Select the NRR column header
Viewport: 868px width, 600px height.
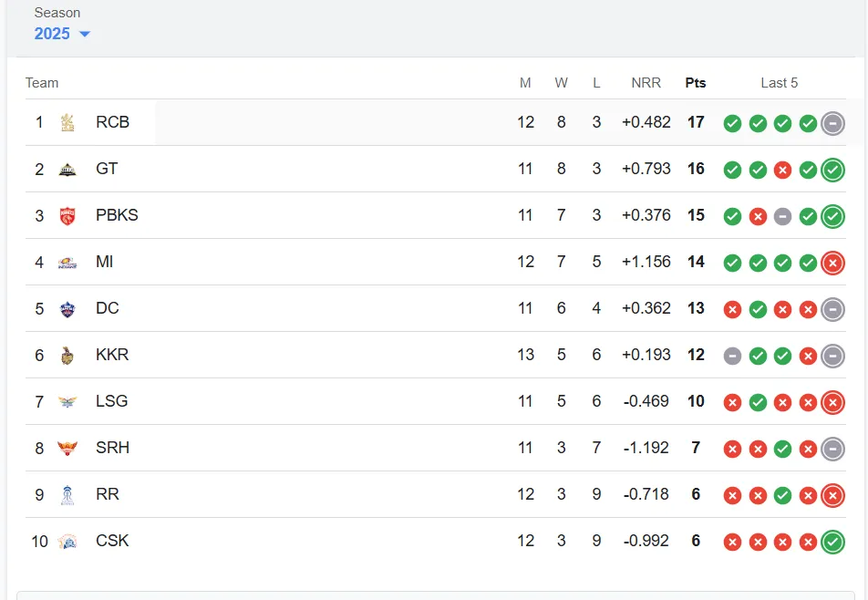[x=646, y=83]
